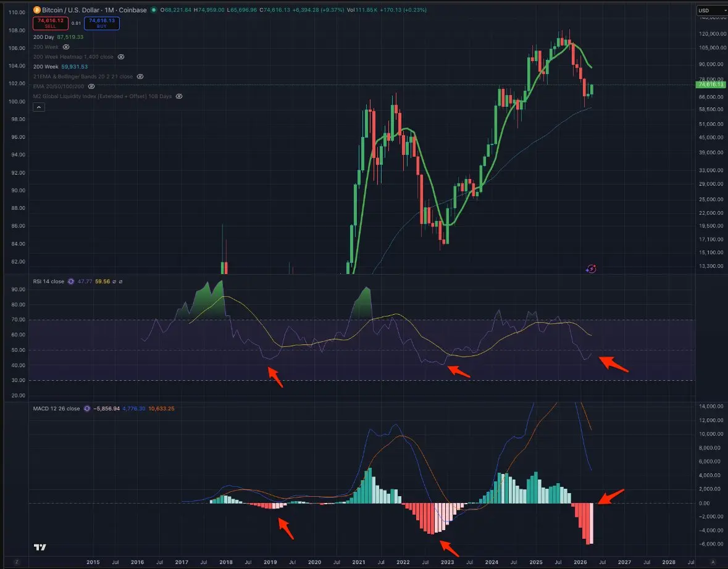
Task: Collapse the indicator legend with the chevron button
Action: click(39, 107)
